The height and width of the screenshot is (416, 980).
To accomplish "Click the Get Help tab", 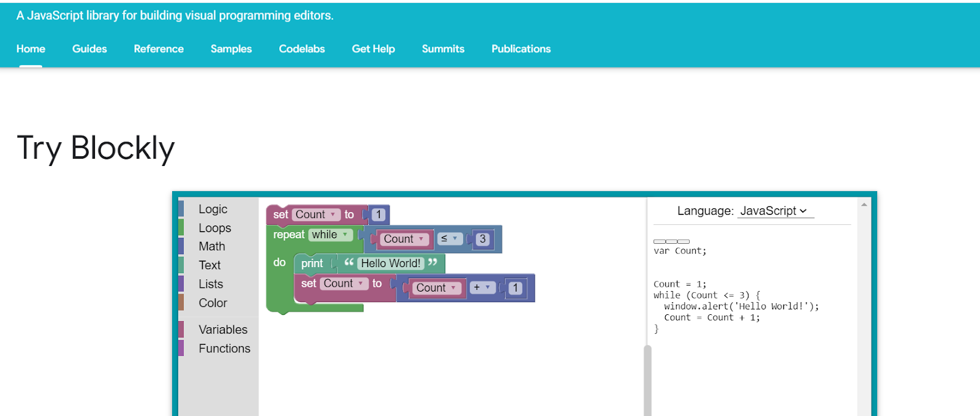I will (x=373, y=49).
